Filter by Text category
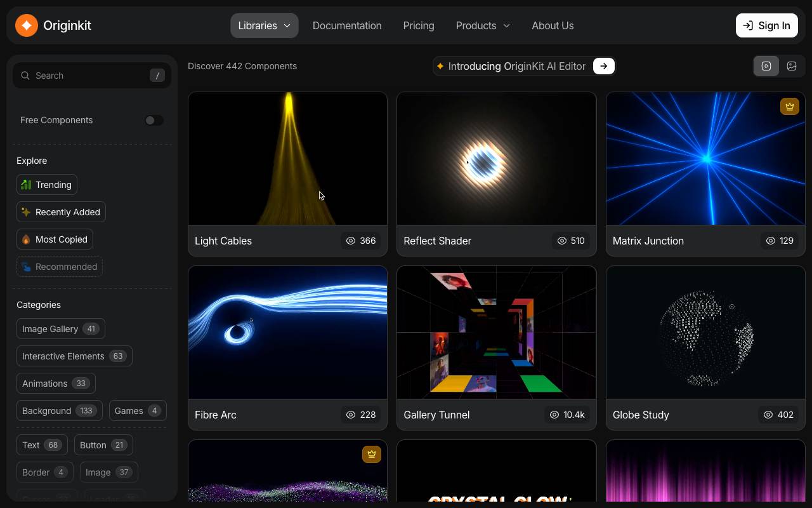Viewport: 812px width, 508px height. click(42, 445)
